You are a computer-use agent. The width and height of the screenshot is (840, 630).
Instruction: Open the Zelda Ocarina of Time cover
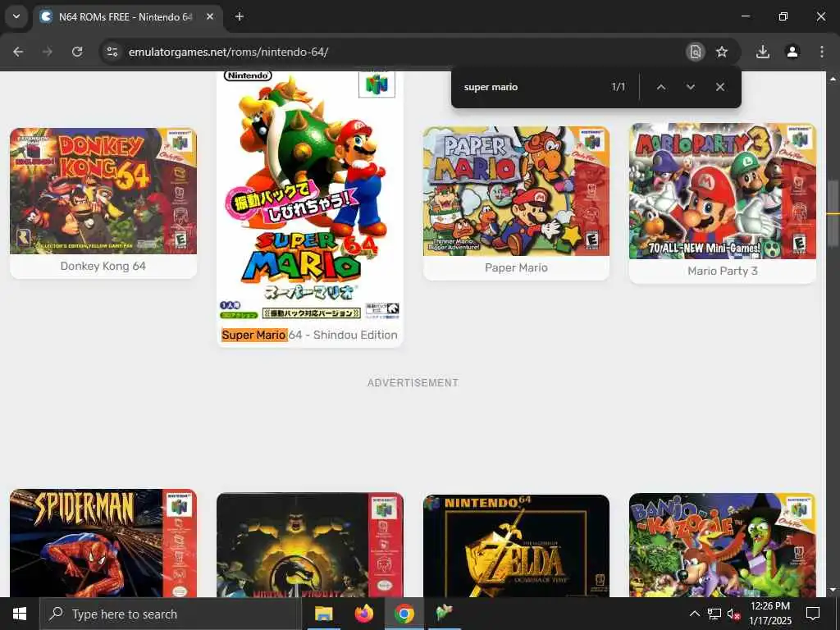click(x=516, y=546)
